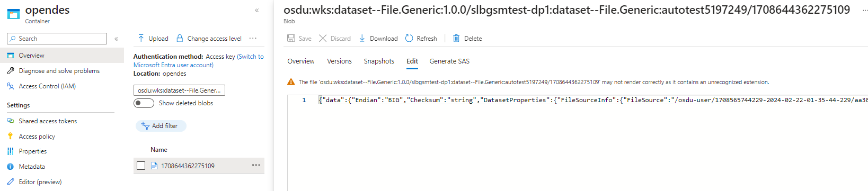868x191 pixels.
Task: Click the Editor pencil icon
Action: pos(11,182)
